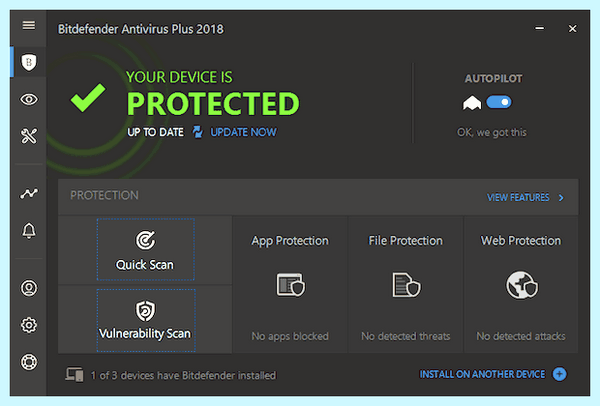
Task: Open the Tools wrench icon in sidebar
Action: coord(29,136)
